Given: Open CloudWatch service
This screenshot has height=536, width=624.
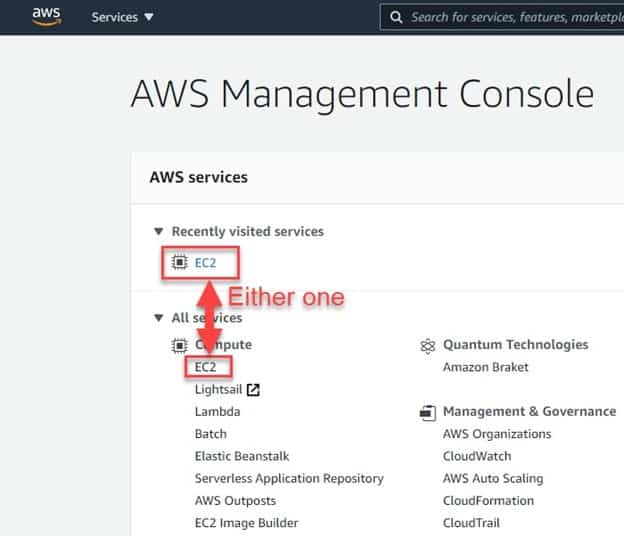Looking at the screenshot, I should (477, 456).
